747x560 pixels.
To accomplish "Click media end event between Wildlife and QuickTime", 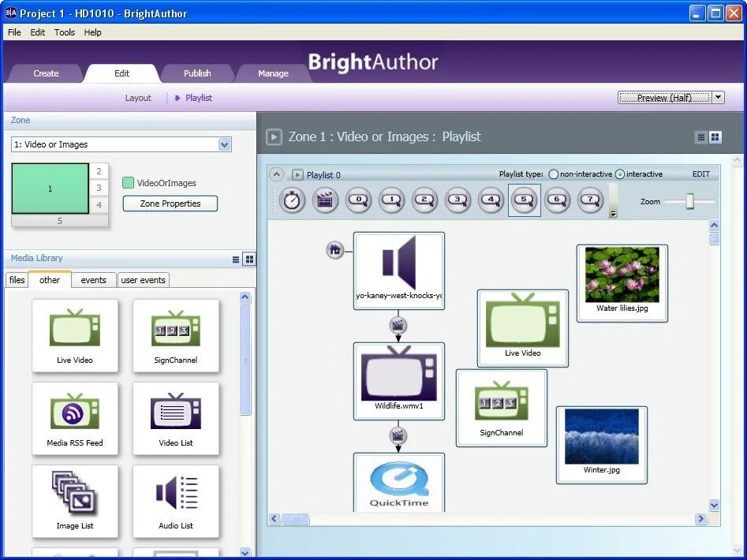I will pyautogui.click(x=398, y=435).
